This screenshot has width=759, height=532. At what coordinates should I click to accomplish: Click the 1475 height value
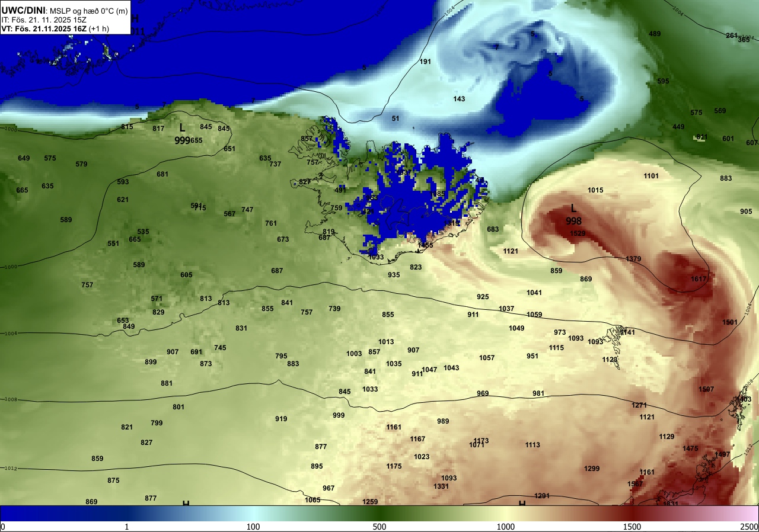[690, 448]
